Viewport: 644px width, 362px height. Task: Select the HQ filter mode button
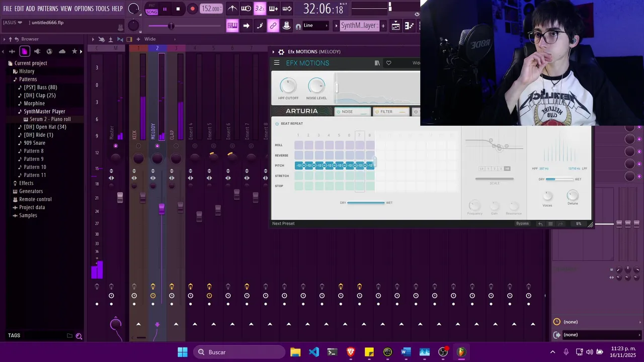pyautogui.click(x=507, y=168)
